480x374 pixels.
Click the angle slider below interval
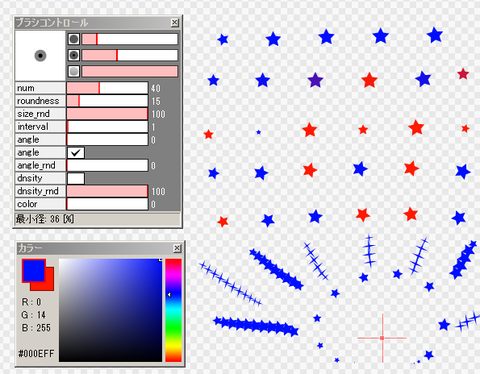click(x=107, y=140)
